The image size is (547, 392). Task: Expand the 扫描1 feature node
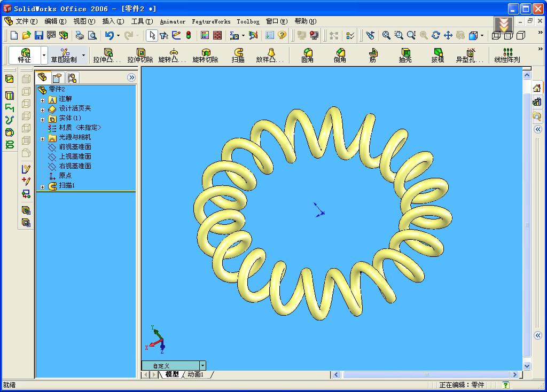pyautogui.click(x=43, y=187)
